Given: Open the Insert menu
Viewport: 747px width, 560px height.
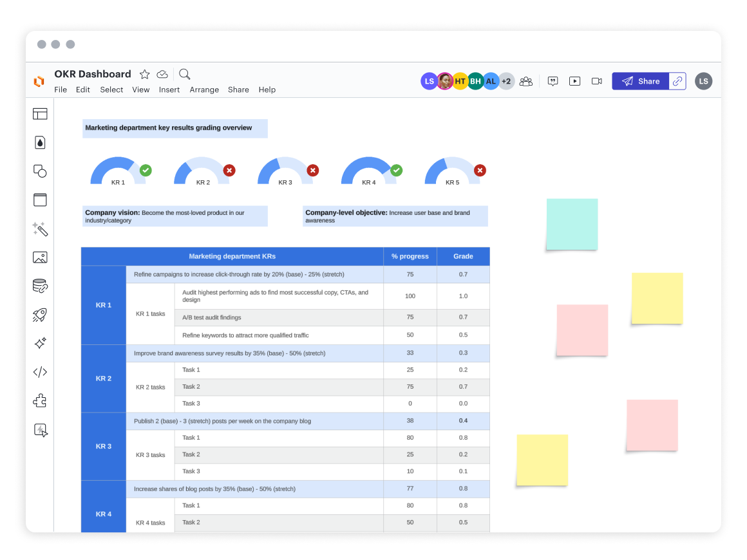Looking at the screenshot, I should click(x=169, y=90).
